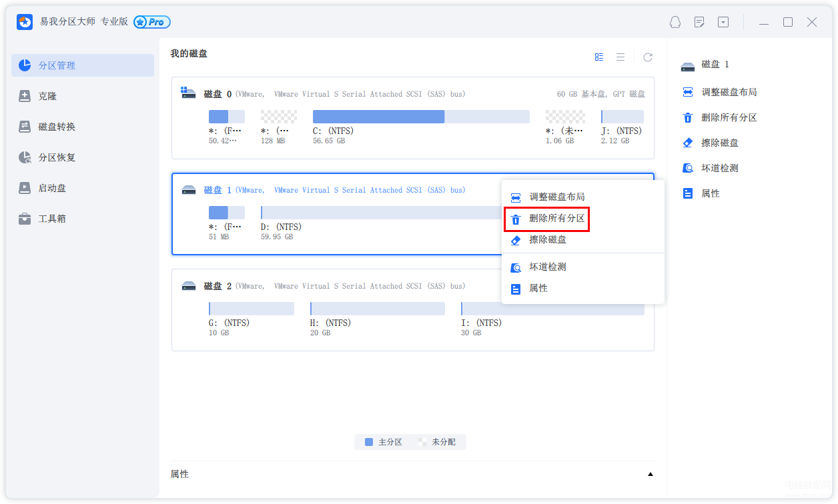Screen dimensions: 838x504
Task: Open 工具箱 in the sidebar
Action: [x=83, y=219]
